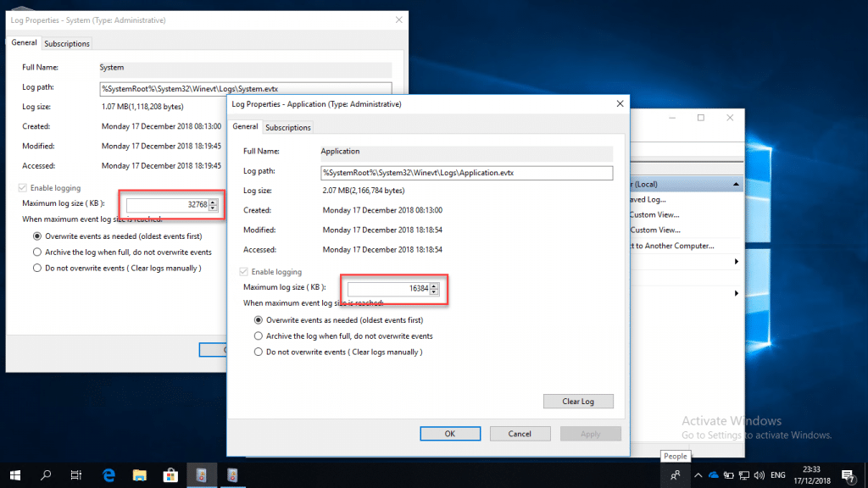Click Saved Log action in Event Viewer
The width and height of the screenshot is (868, 488).
point(647,200)
